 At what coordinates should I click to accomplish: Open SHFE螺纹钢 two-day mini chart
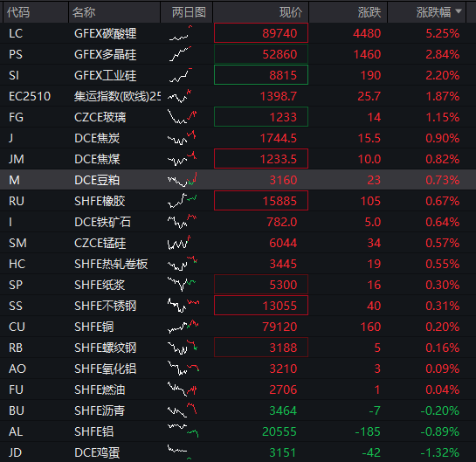pos(183,348)
